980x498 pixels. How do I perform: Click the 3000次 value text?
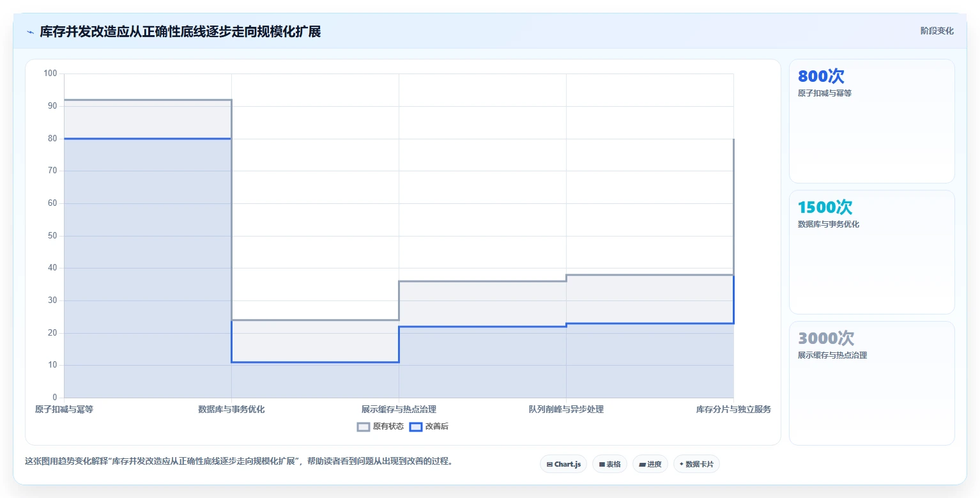826,338
